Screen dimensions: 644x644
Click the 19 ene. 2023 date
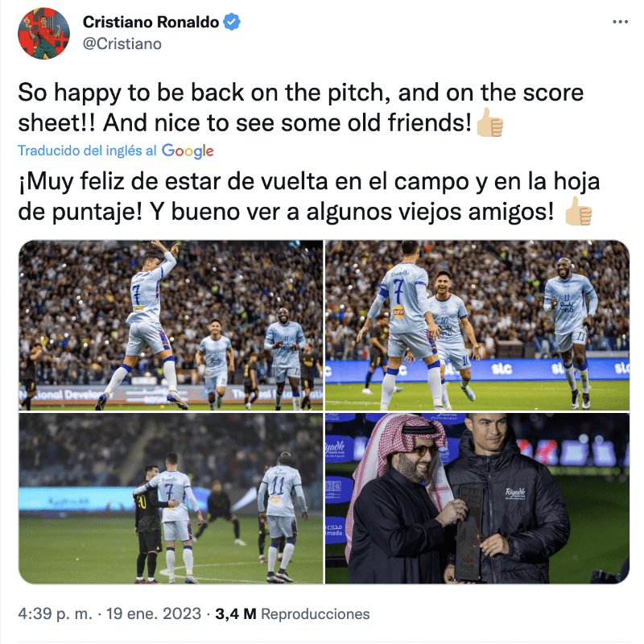[x=154, y=614]
